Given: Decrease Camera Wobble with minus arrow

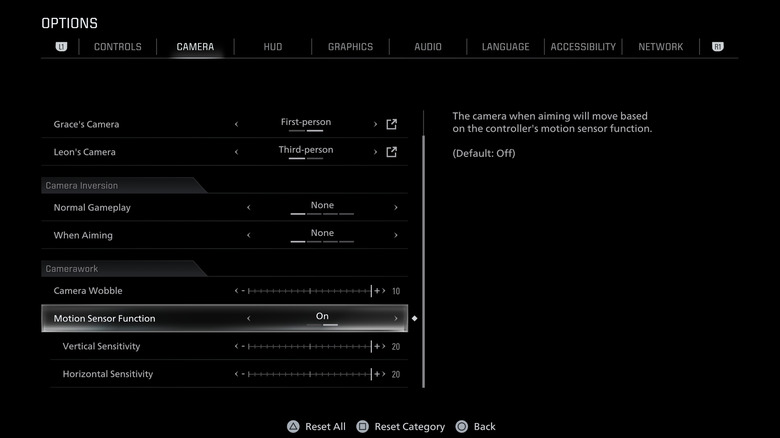Looking at the screenshot, I should click(239, 291).
